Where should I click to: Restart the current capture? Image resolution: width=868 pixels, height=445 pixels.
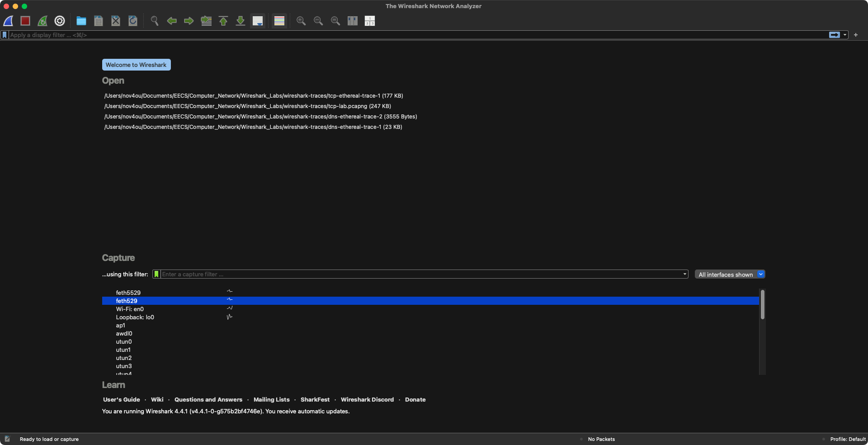click(x=42, y=21)
